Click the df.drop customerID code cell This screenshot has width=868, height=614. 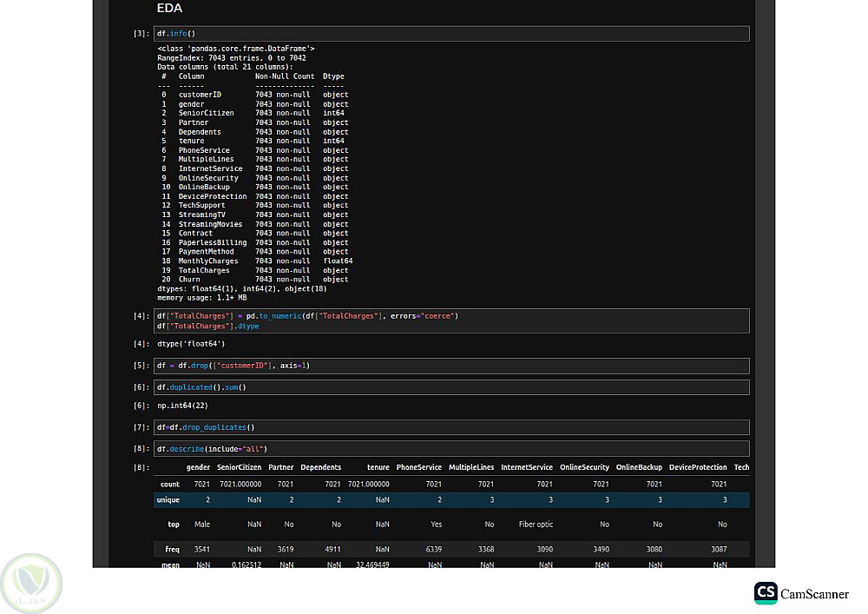451,366
